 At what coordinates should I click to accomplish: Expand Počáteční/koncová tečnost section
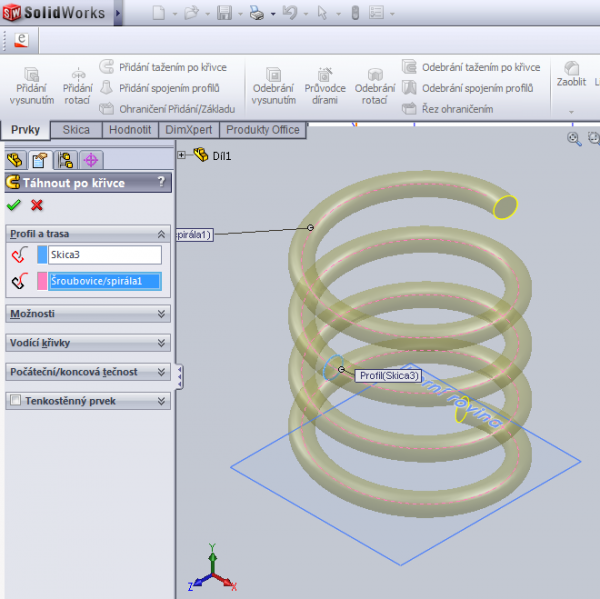(87, 372)
